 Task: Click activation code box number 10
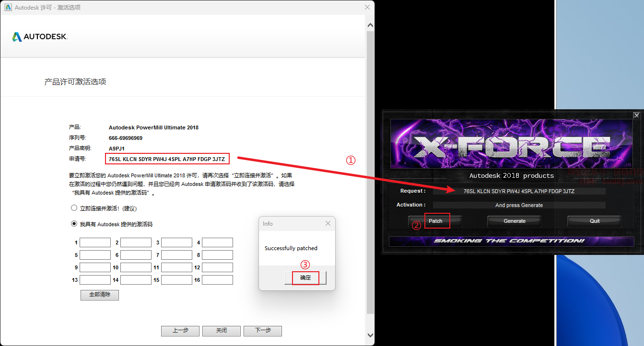click(136, 267)
